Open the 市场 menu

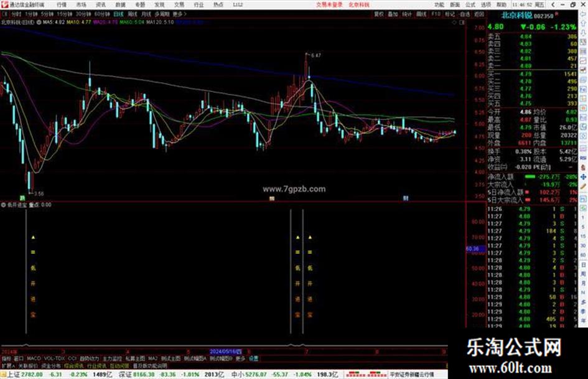tap(81, 5)
